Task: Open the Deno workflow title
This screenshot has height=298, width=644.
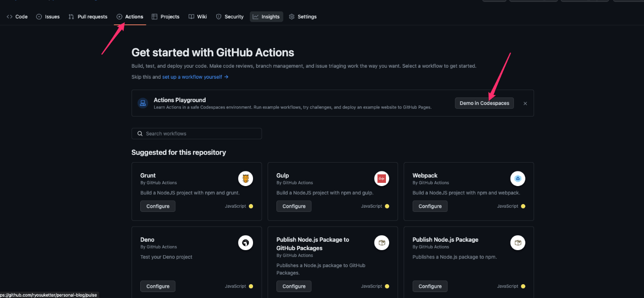Action: (147, 240)
